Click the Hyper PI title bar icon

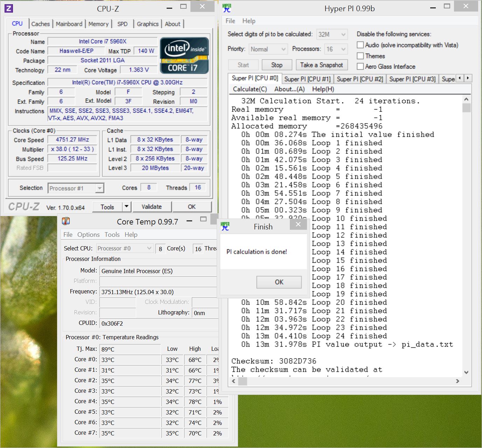coord(227,8)
